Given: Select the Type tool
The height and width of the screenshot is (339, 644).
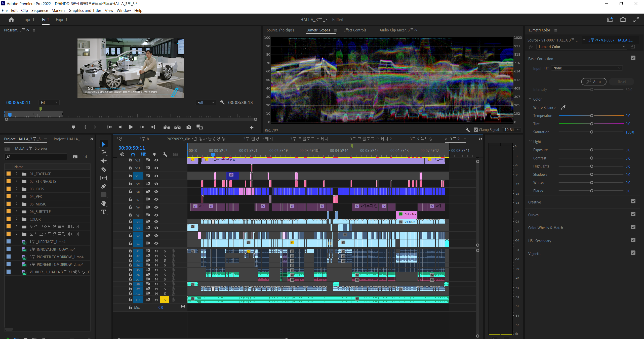Looking at the screenshot, I should pyautogui.click(x=104, y=212).
